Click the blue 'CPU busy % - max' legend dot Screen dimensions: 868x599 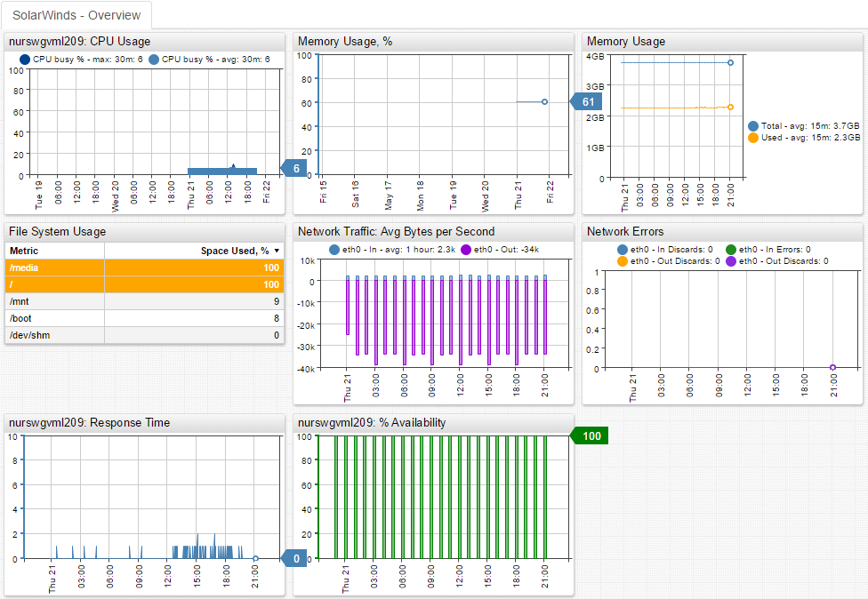coord(24,60)
